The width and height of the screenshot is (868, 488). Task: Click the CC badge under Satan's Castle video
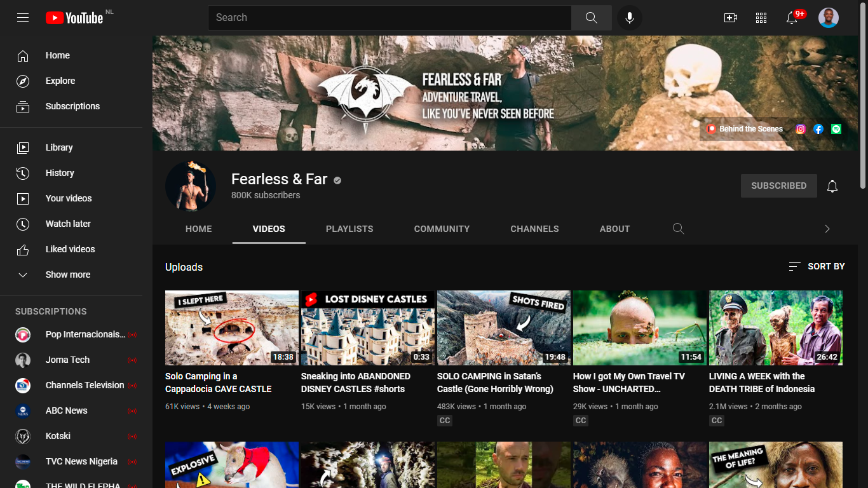coord(445,421)
